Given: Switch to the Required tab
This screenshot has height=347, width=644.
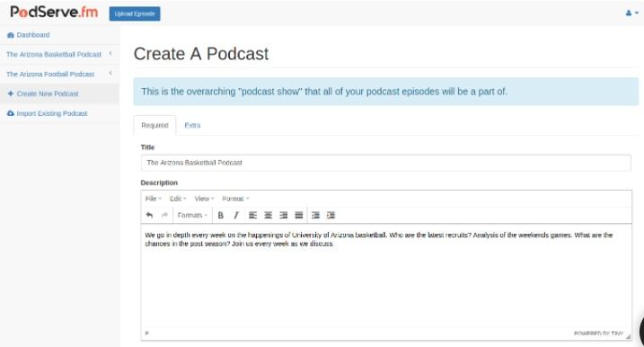Looking at the screenshot, I should pyautogui.click(x=154, y=125).
